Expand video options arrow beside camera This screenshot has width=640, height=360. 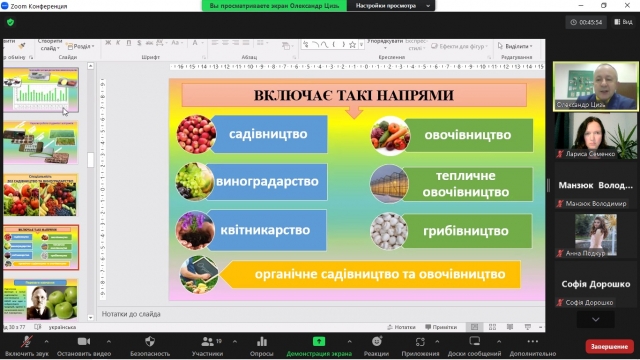click(x=109, y=341)
